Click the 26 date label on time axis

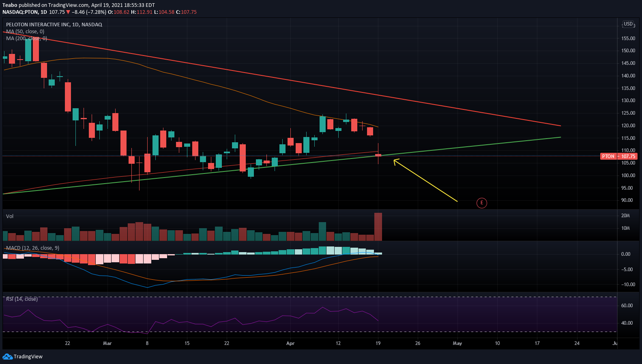pyautogui.click(x=418, y=343)
